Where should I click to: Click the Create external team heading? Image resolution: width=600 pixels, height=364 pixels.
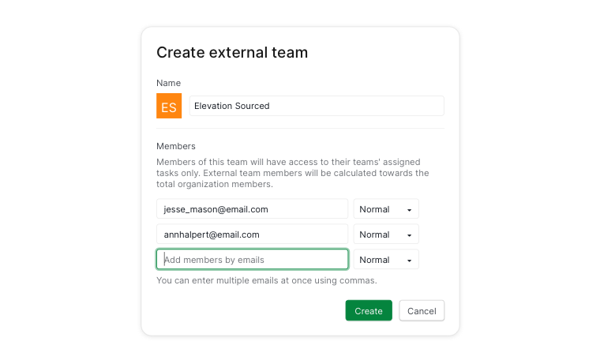[x=232, y=52]
